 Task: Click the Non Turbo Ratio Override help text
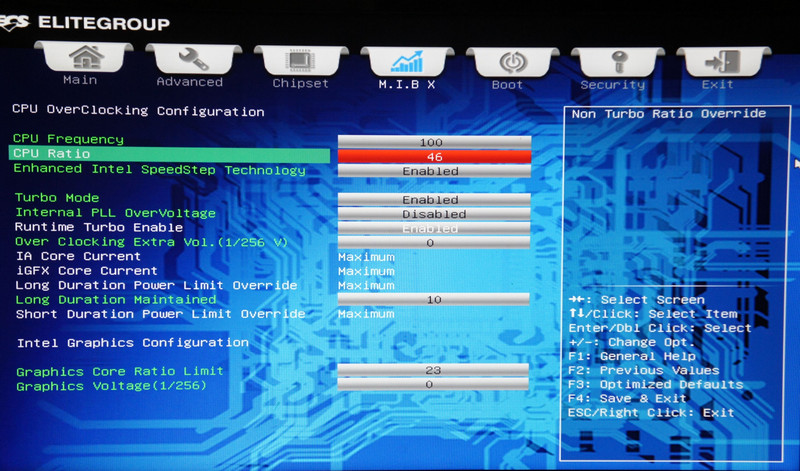(668, 113)
